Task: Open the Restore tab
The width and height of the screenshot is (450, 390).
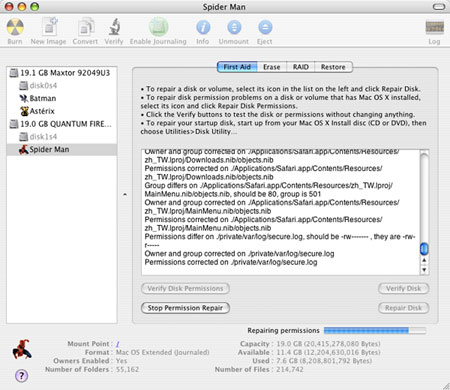Action: (x=333, y=67)
